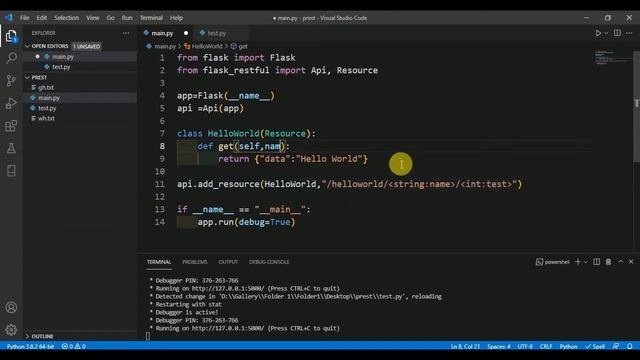
Task: Open the Selection menu
Action: pos(67,18)
